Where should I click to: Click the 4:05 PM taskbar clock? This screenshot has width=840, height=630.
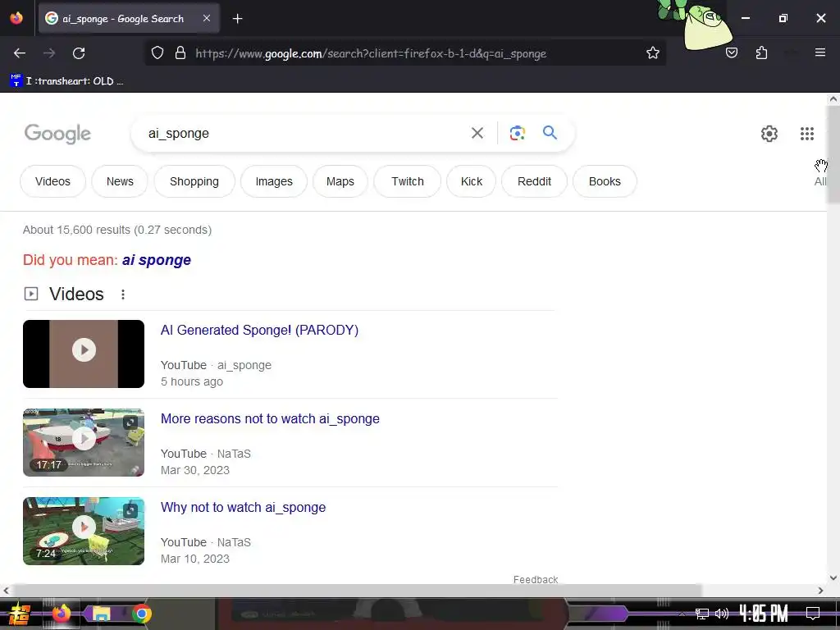click(x=764, y=614)
